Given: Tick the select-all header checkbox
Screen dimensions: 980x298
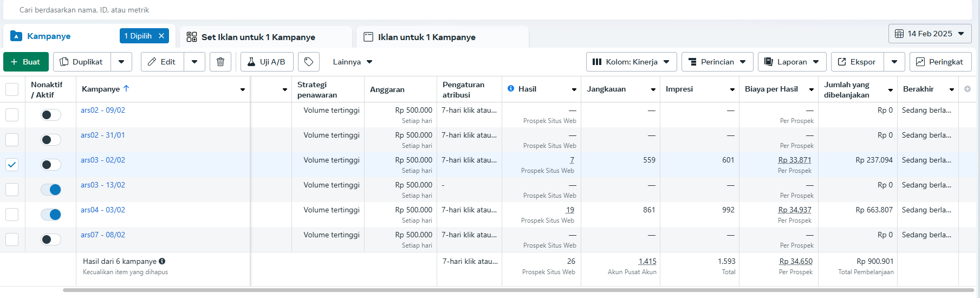Looking at the screenshot, I should pyautogui.click(x=12, y=89).
